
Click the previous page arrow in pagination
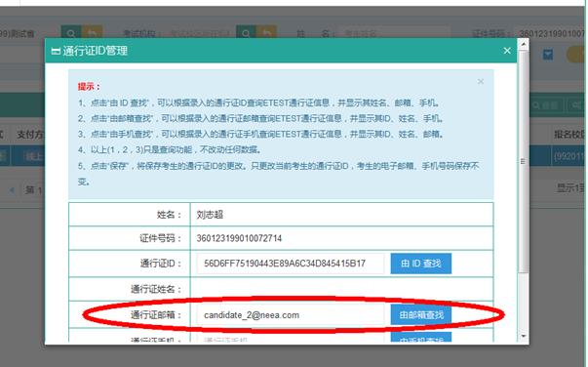point(13,190)
